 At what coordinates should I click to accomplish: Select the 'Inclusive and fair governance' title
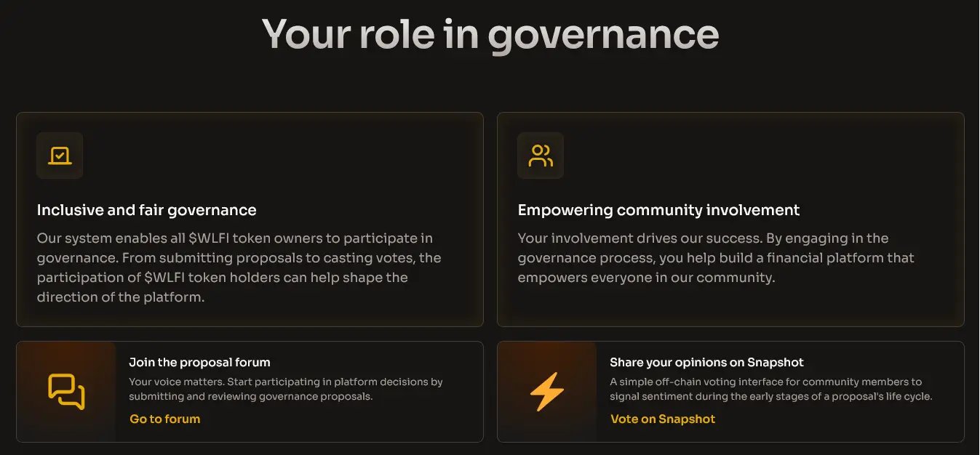[x=146, y=210]
